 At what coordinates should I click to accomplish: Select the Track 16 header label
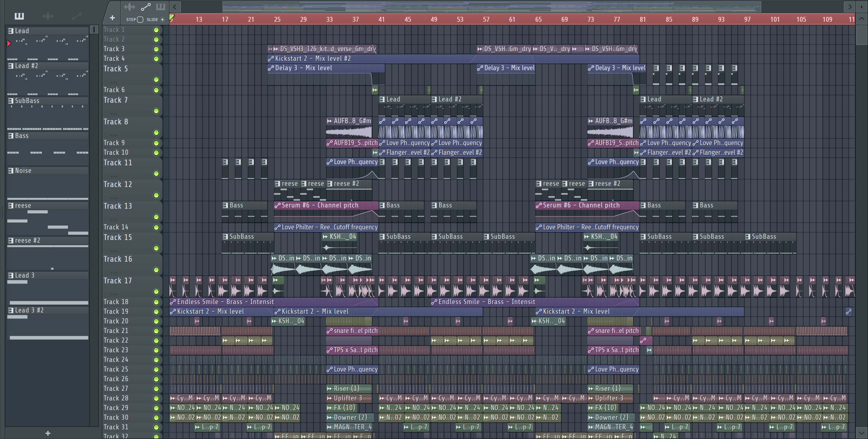click(x=118, y=259)
